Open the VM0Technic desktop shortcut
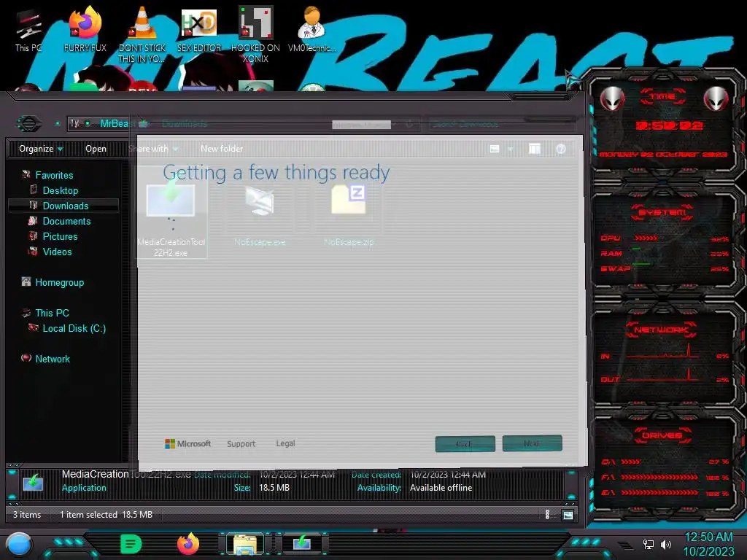The width and height of the screenshot is (747, 560). 312,29
